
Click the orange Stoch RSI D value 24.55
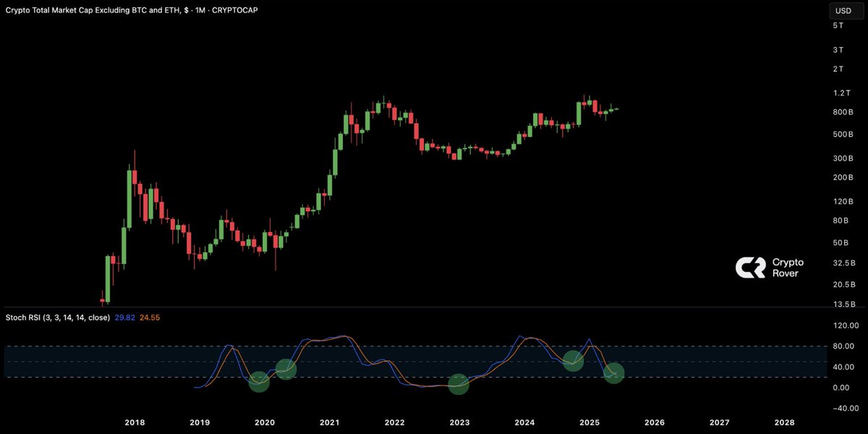pos(148,317)
